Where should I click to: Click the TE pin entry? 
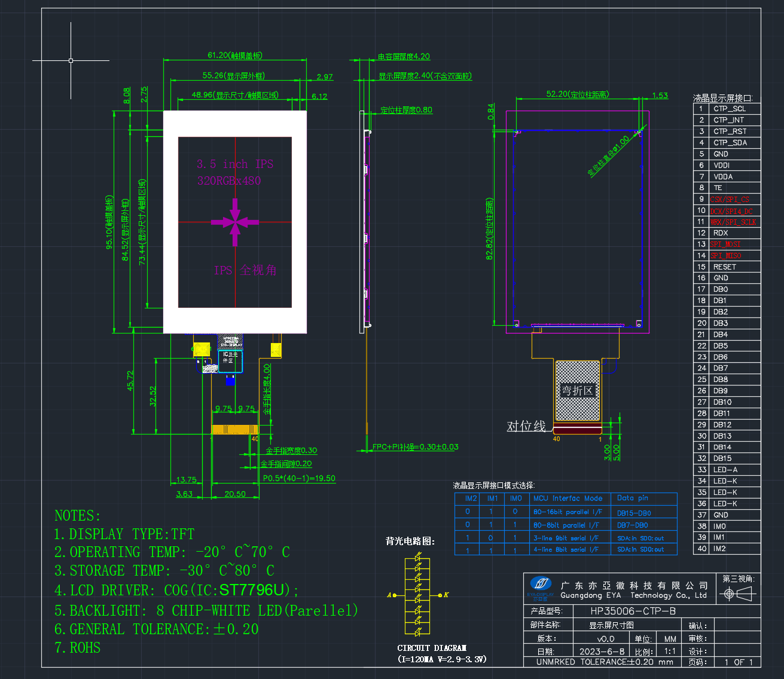pos(718,188)
